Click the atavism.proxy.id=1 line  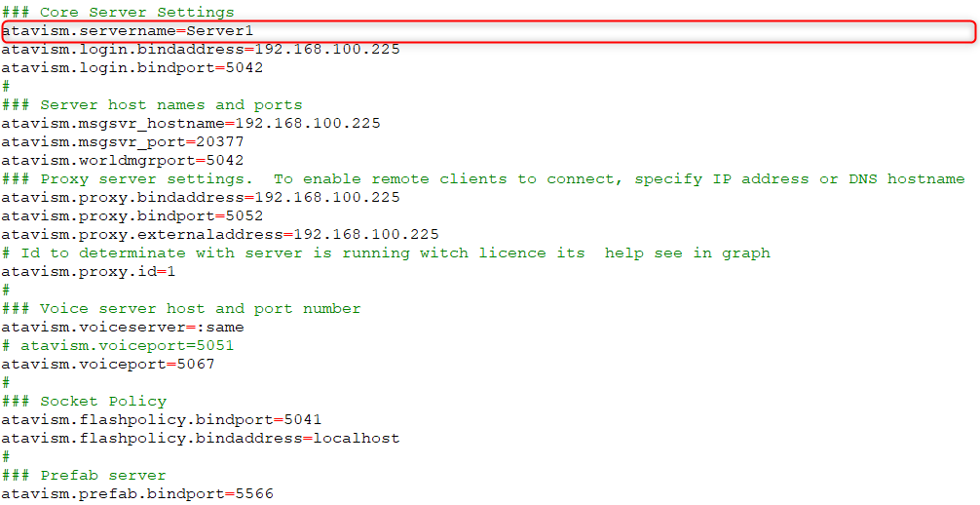point(88,272)
